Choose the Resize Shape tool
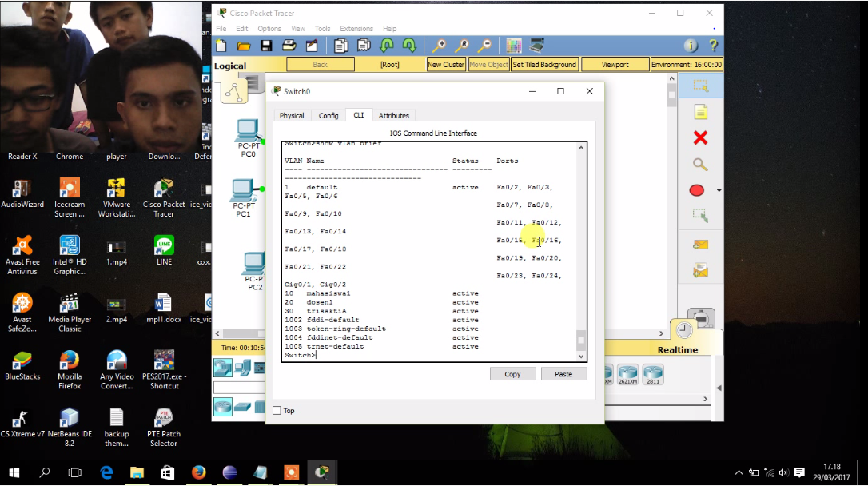Image resolution: width=868 pixels, height=486 pixels. click(700, 216)
